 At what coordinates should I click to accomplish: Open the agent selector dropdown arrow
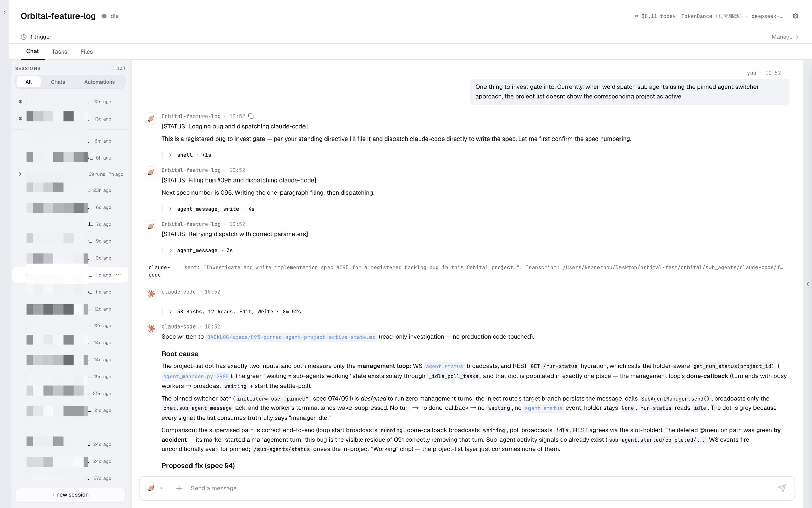coord(162,488)
